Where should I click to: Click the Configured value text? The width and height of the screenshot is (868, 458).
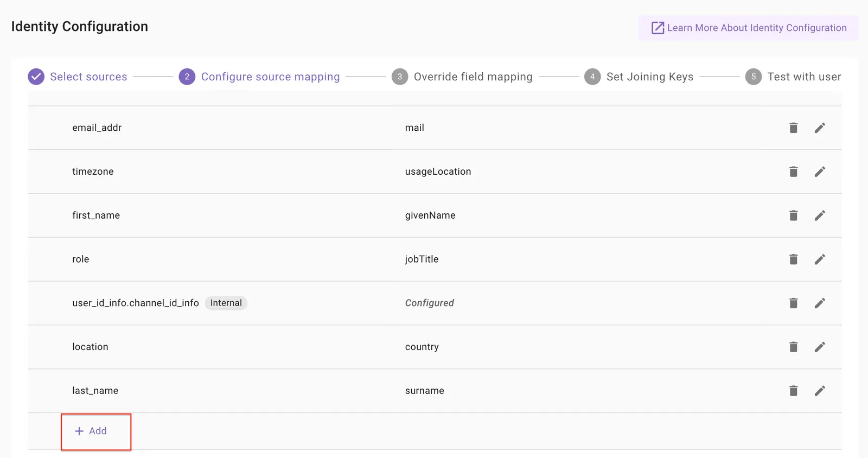point(429,303)
